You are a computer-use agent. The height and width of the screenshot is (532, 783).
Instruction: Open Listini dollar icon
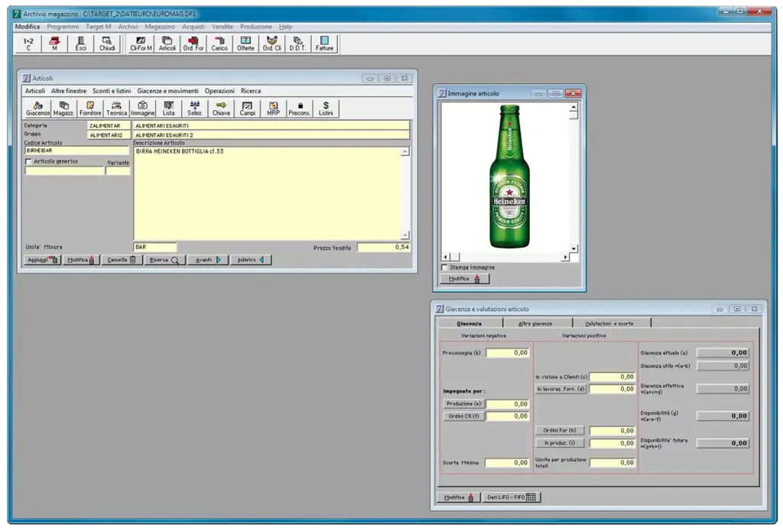(326, 109)
